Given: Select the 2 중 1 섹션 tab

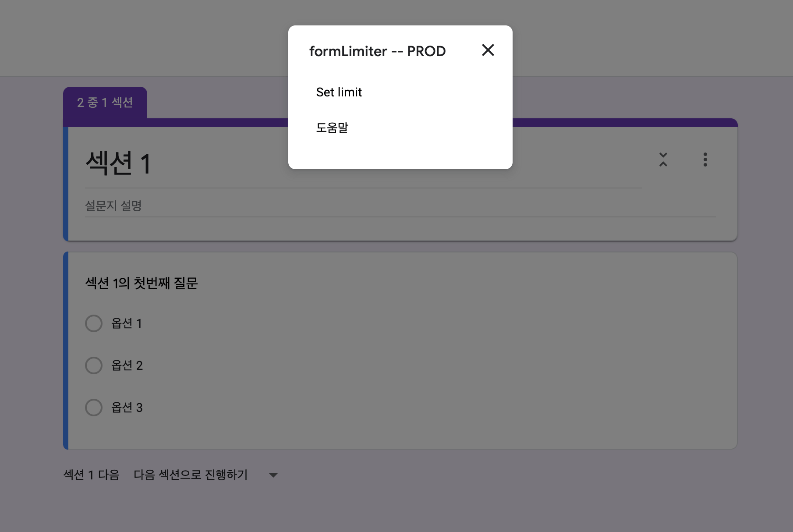Looking at the screenshot, I should [105, 103].
